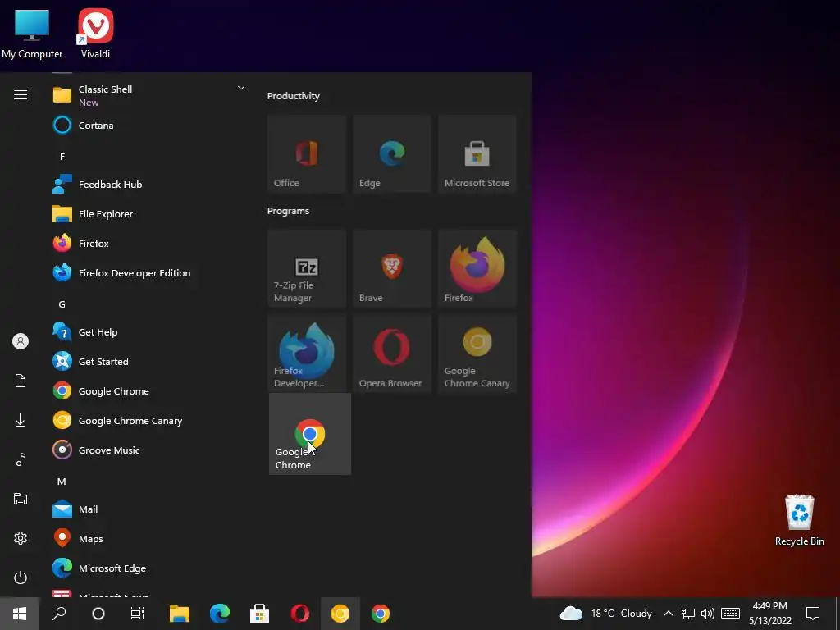Click the letter G section header

62,304
